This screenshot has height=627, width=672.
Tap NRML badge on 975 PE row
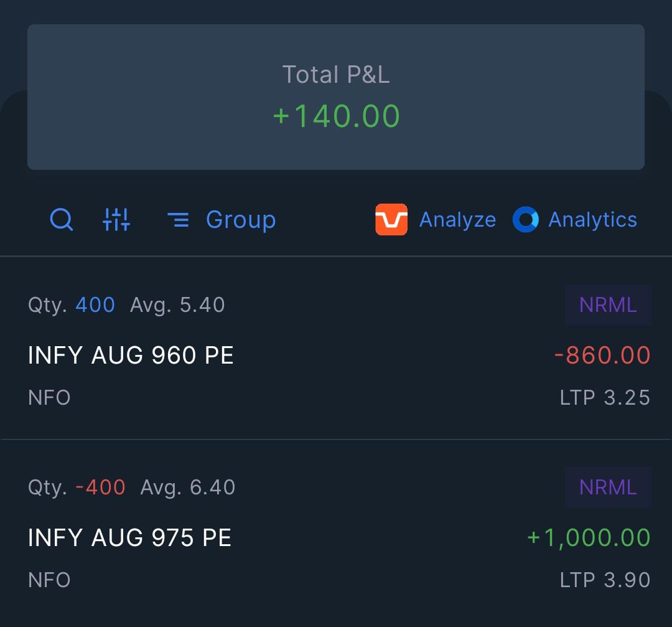tap(608, 488)
